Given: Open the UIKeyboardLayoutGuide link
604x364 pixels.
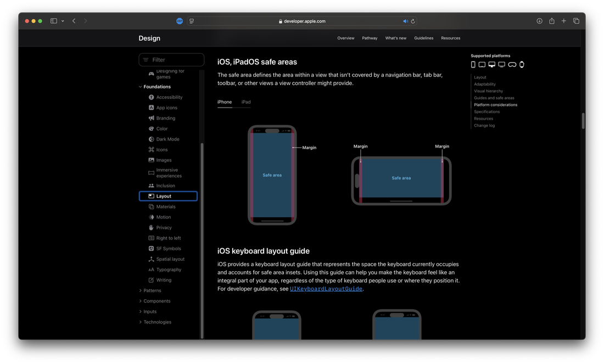Looking at the screenshot, I should click(x=326, y=289).
